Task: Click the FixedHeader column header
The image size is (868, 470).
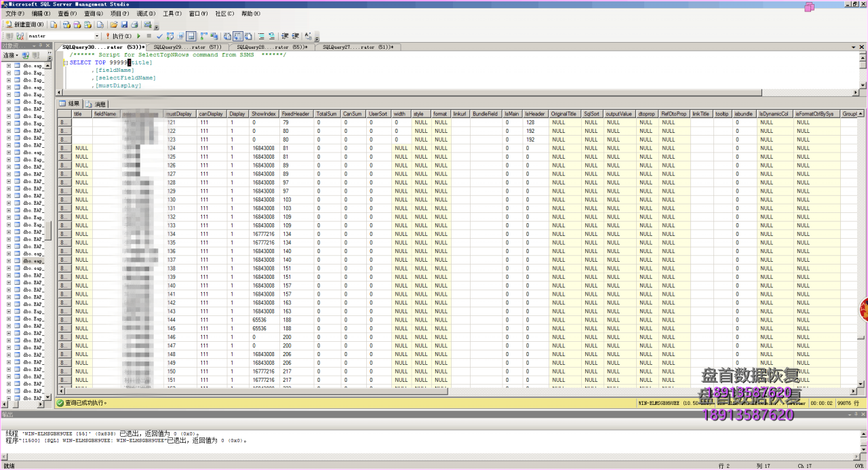Action: [296, 114]
